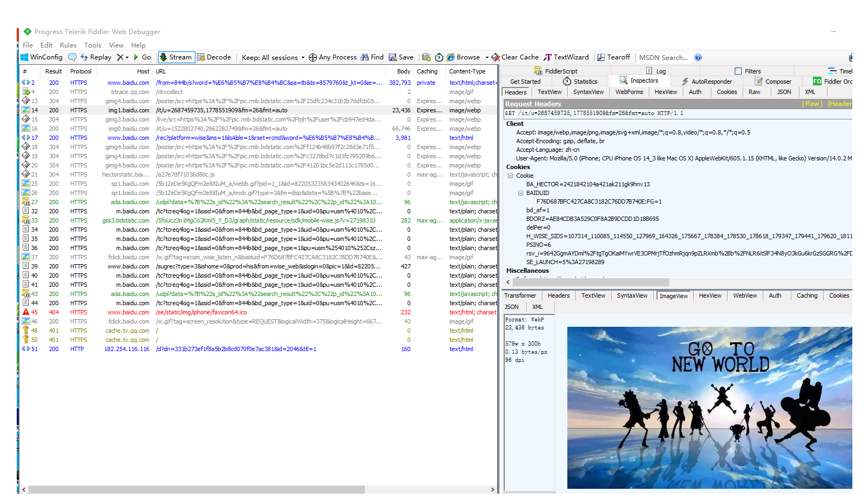Sort sessions by Result column
The image size is (868, 498).
53,71
